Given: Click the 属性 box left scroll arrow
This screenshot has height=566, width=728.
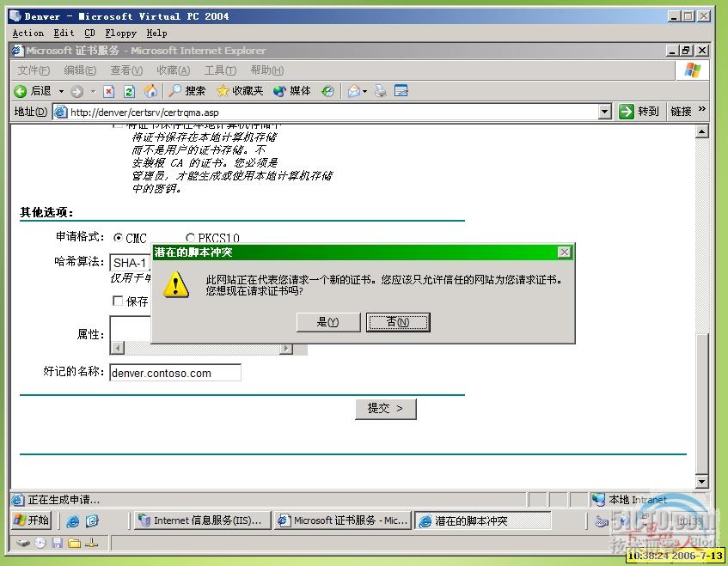Looking at the screenshot, I should (x=118, y=349).
